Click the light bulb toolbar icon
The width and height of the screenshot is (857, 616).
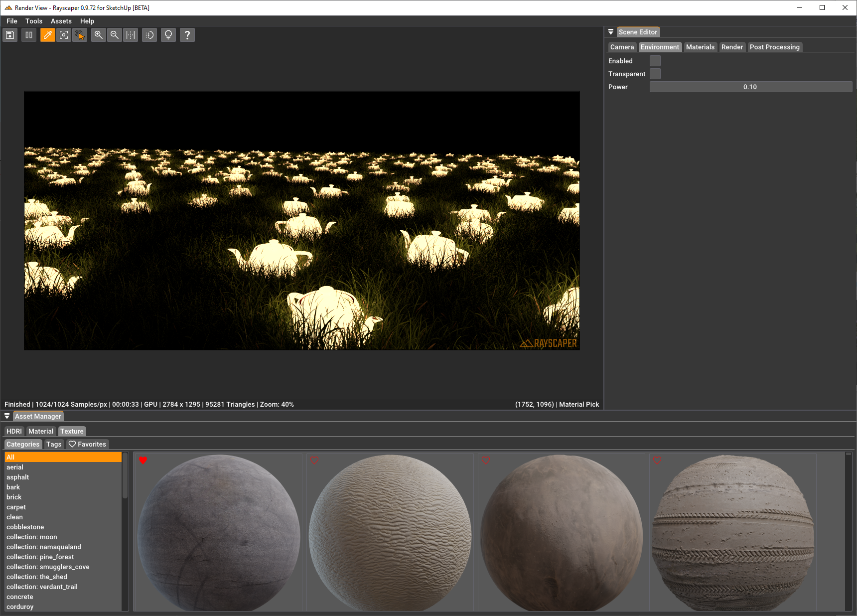168,35
